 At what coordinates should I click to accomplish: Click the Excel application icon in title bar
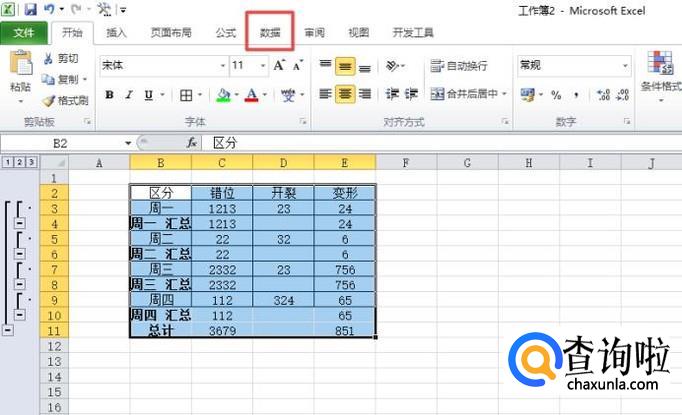click(x=9, y=9)
